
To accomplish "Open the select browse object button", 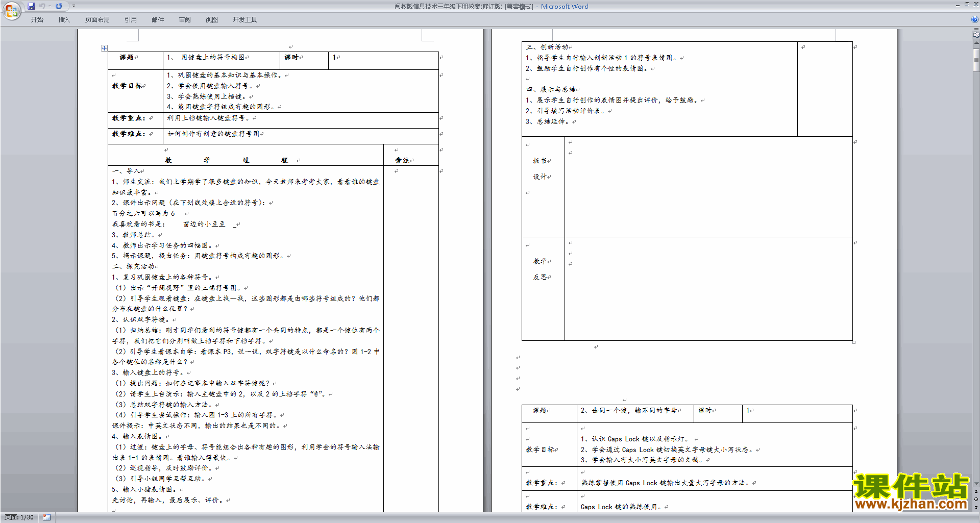I will (x=976, y=499).
